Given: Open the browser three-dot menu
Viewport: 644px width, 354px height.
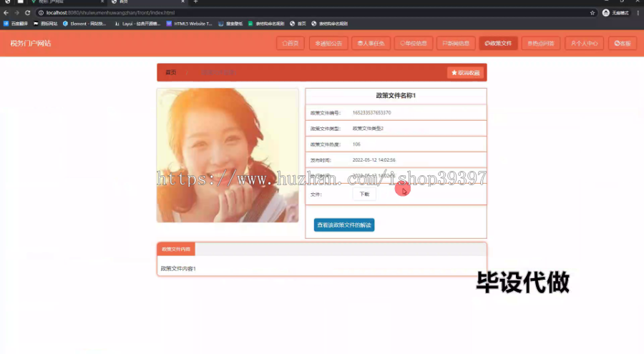Looking at the screenshot, I should pos(638,13).
